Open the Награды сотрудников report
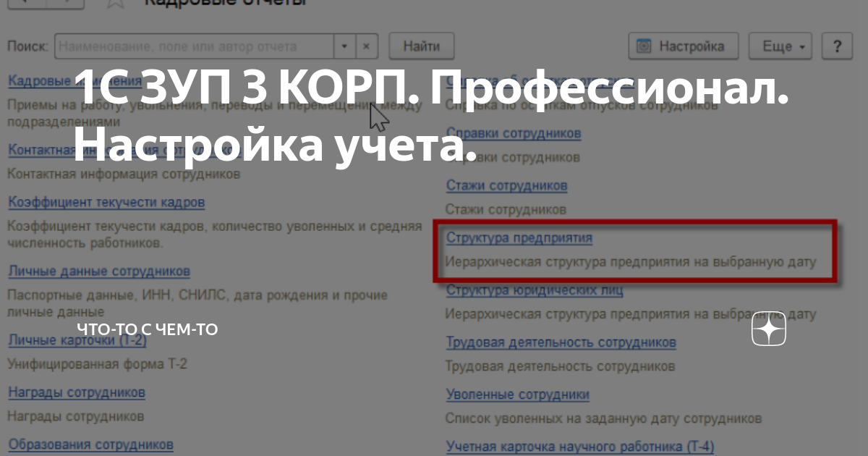868x456 pixels. click(77, 392)
